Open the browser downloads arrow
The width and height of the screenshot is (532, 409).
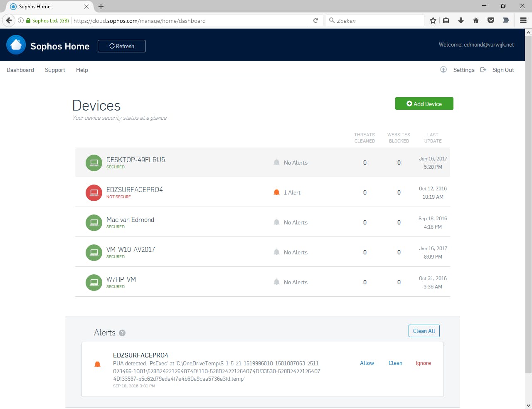pos(461,20)
